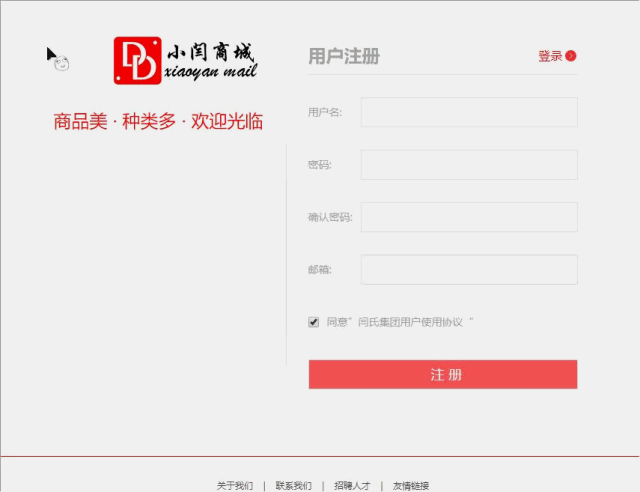Open the 登录 login link
Viewport: 640px width, 492px height.
pos(550,56)
